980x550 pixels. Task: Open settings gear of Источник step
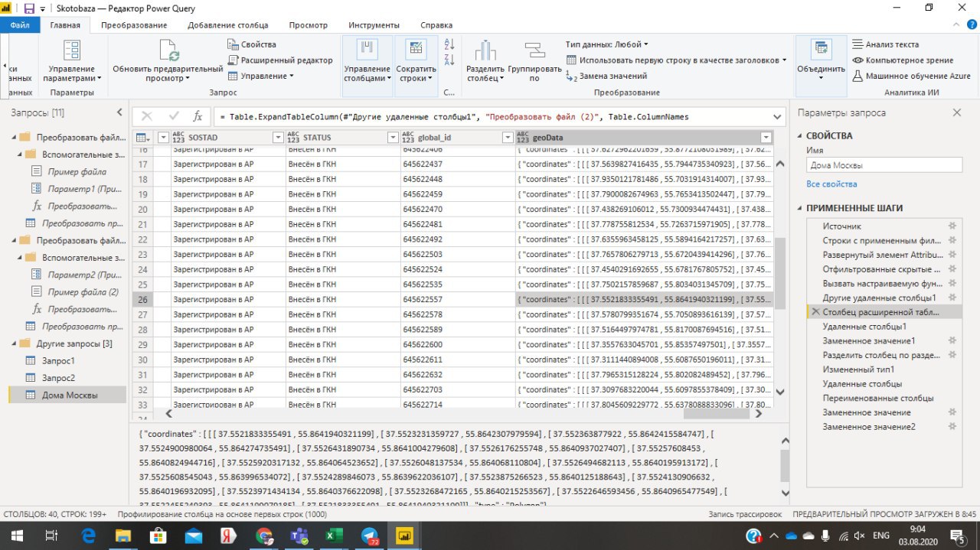(x=952, y=226)
